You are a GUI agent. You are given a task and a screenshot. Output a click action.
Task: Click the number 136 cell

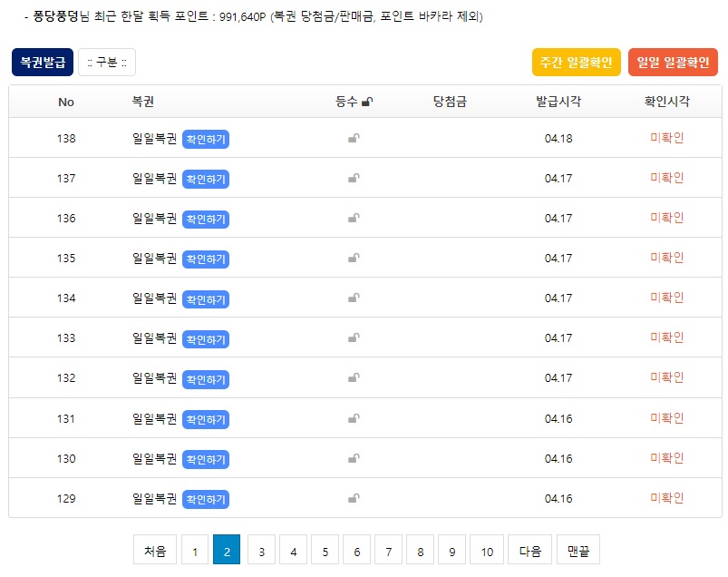click(x=66, y=219)
